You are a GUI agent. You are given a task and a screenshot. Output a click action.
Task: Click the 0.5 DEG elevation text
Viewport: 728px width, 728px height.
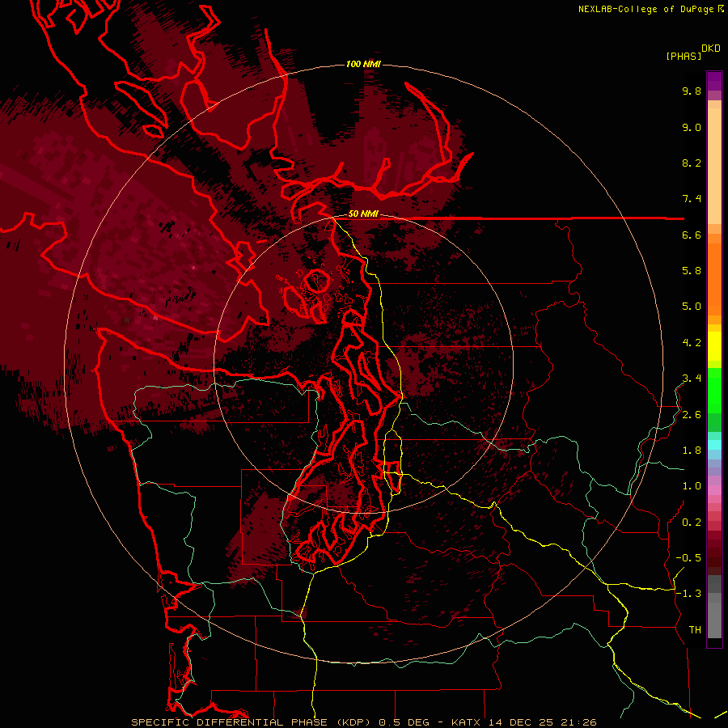404,722
